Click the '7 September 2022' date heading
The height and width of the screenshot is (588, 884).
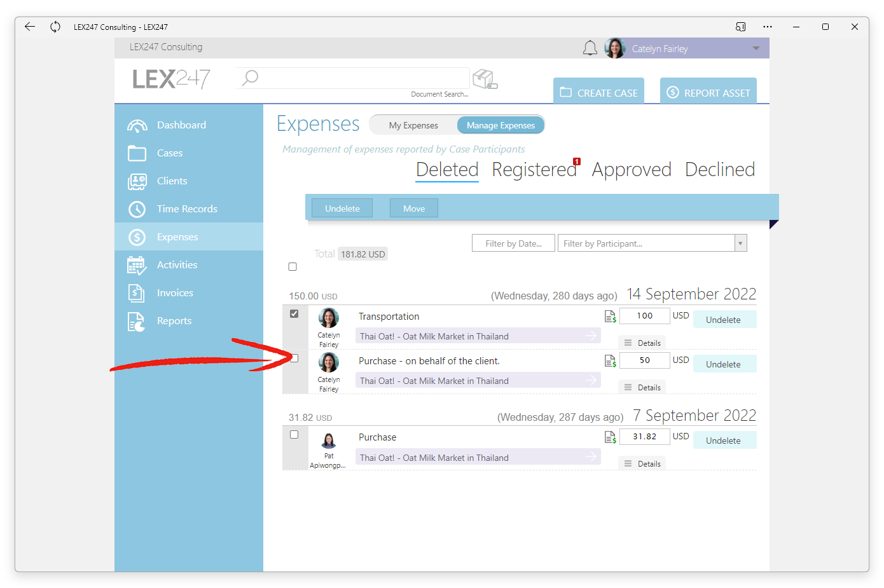(x=694, y=415)
